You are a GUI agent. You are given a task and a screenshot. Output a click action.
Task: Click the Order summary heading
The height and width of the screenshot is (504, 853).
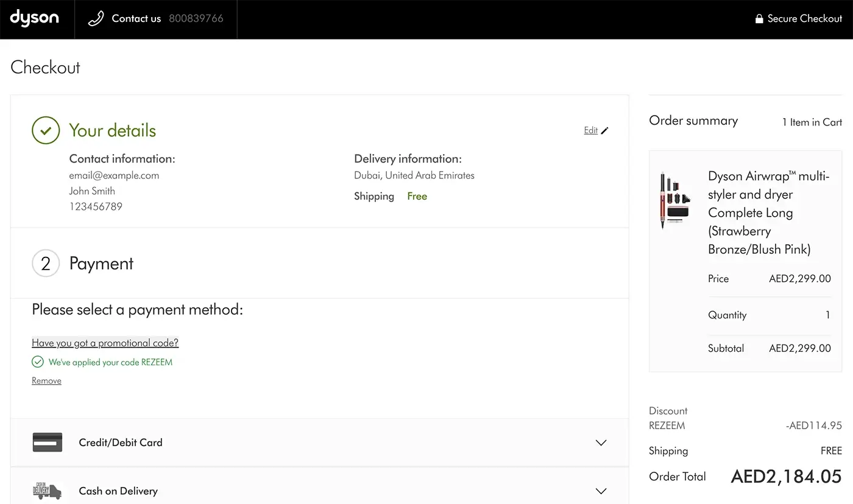coord(693,121)
